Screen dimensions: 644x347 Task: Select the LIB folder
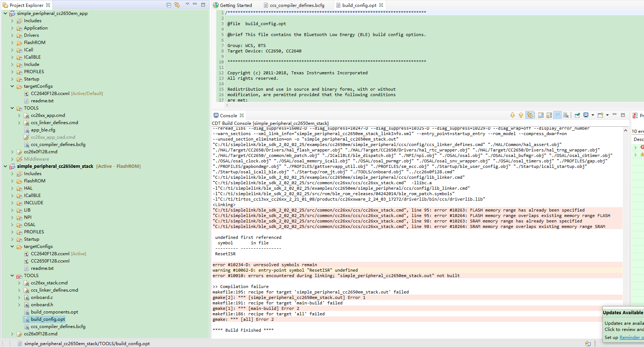(x=24, y=210)
